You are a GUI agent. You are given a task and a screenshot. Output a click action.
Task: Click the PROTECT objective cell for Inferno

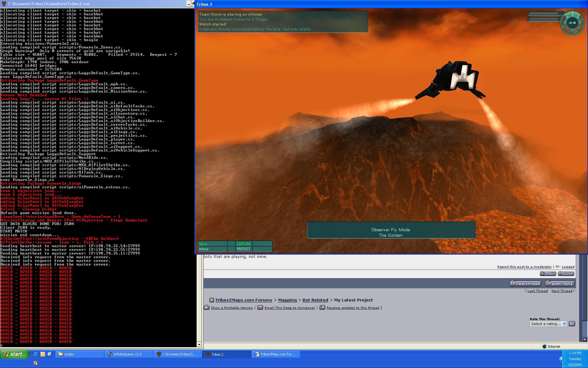pos(243,249)
